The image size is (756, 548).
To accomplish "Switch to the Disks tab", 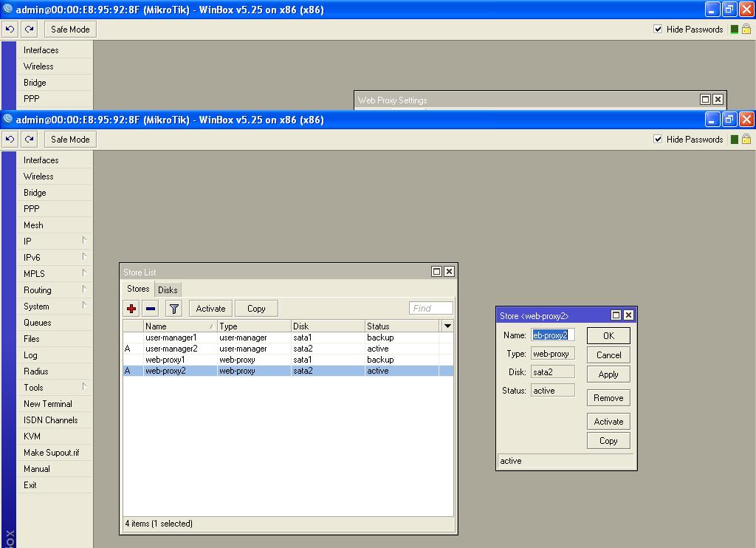I will [168, 289].
